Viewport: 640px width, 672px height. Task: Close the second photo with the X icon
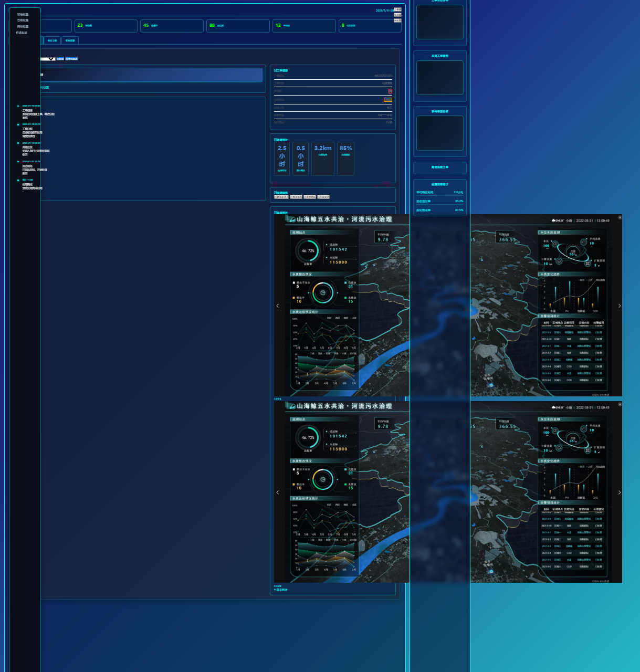(x=620, y=404)
